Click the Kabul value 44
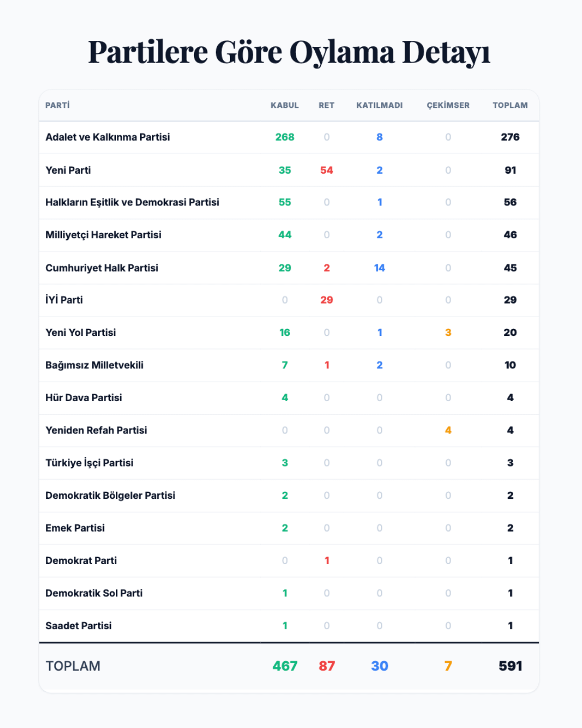582x728 pixels. [285, 235]
